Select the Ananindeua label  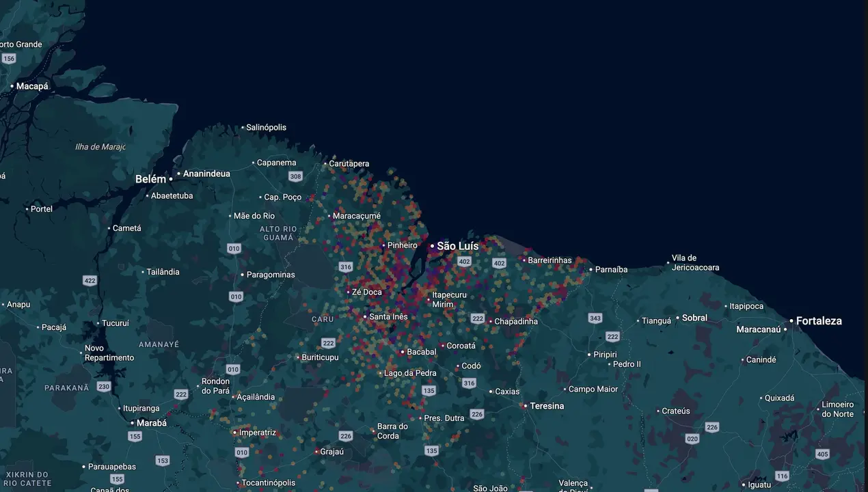click(x=206, y=174)
